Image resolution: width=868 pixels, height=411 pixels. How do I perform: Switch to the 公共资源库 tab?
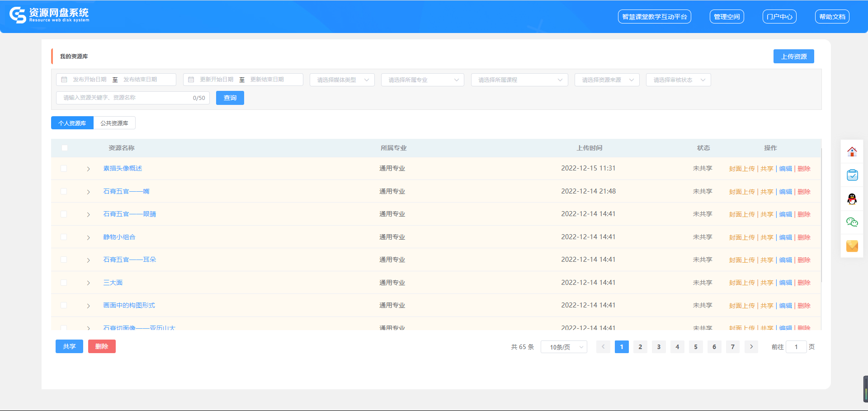[x=114, y=123]
